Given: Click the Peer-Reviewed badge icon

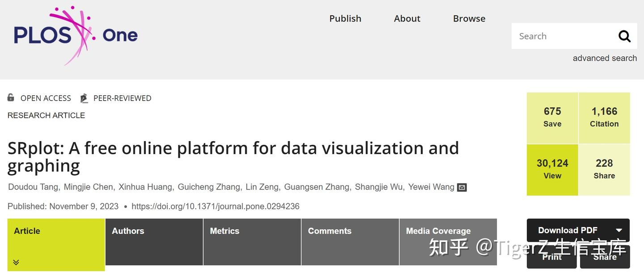Looking at the screenshot, I should [x=84, y=98].
